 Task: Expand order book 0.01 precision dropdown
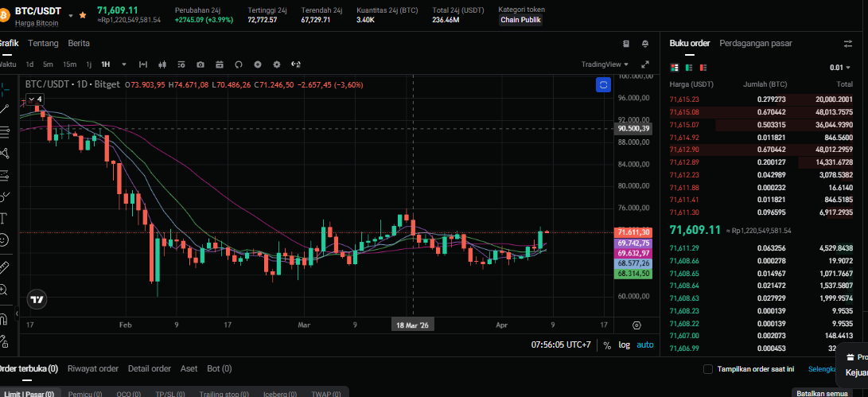840,68
